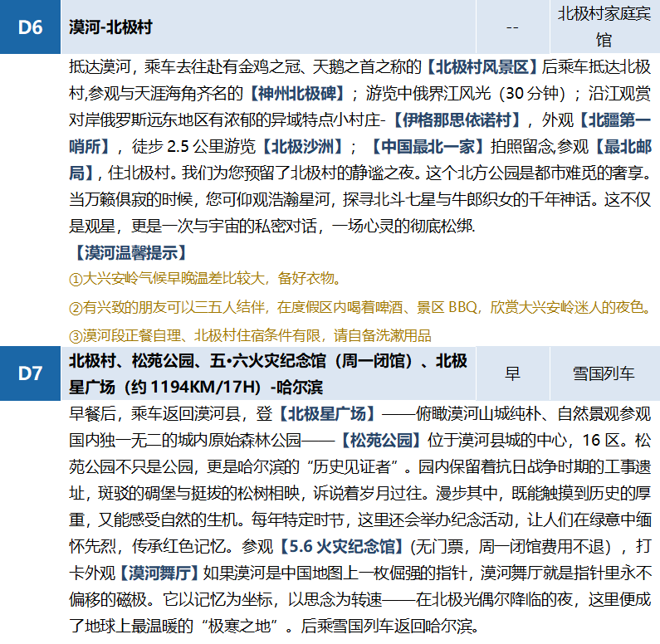Viewport: 660px width, 644px height.
Task: Select the 【中国最北一家】 bold text
Action: [x=425, y=147]
